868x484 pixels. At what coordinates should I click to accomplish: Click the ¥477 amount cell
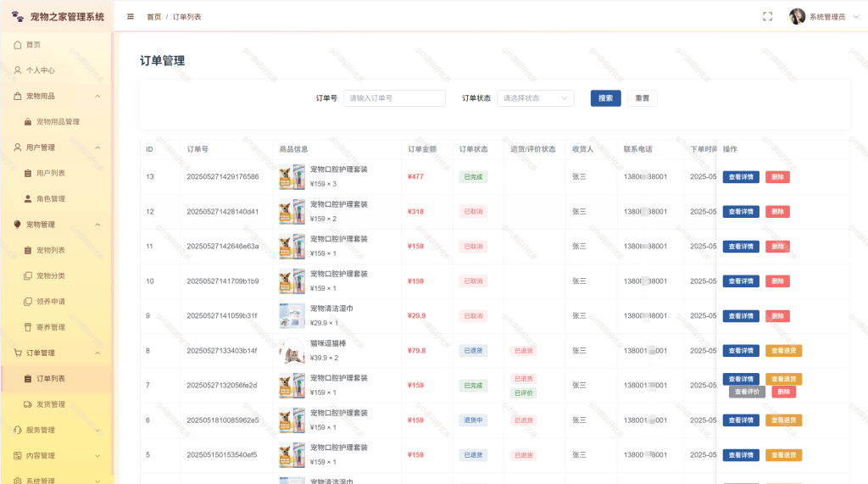click(415, 176)
